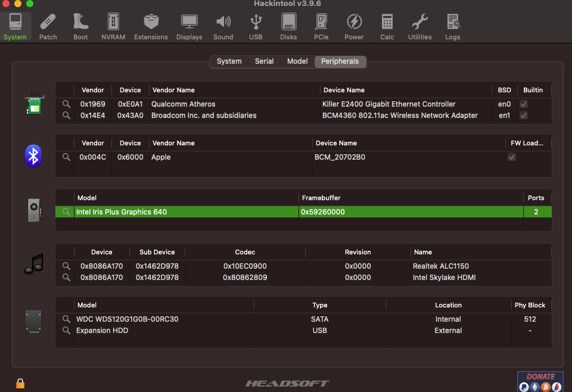Image resolution: width=572 pixels, height=392 pixels.
Task: Click framebuffer value 0x59260000
Action: pyautogui.click(x=323, y=212)
